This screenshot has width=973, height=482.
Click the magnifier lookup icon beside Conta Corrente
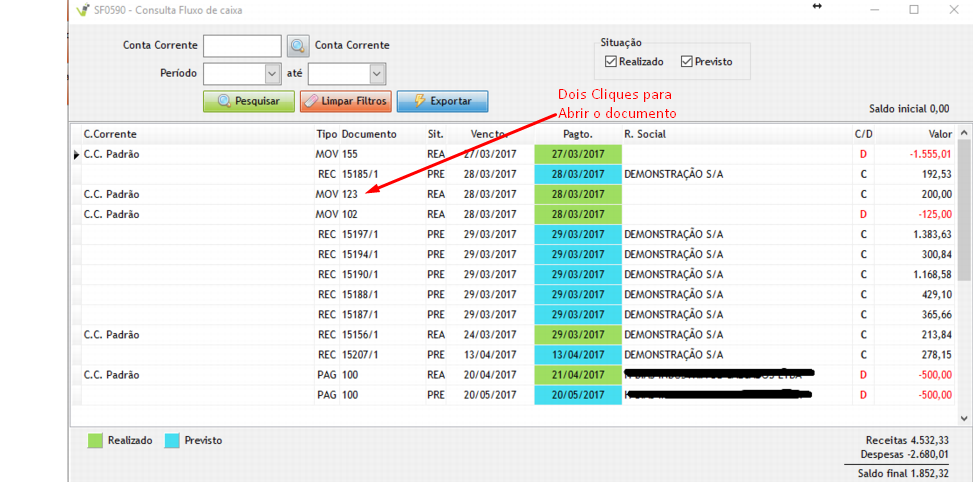point(298,46)
